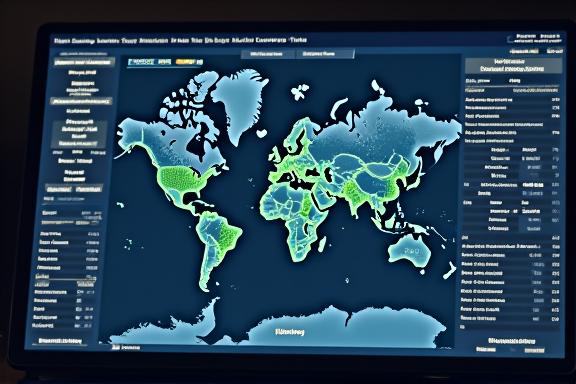Image resolution: width=576 pixels, height=384 pixels.
Task: Click the gray header box of right panel
Action: (x=513, y=65)
